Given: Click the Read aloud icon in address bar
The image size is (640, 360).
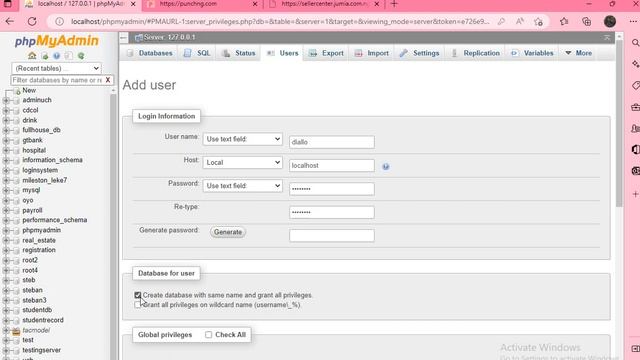Looking at the screenshot, I should [x=520, y=22].
